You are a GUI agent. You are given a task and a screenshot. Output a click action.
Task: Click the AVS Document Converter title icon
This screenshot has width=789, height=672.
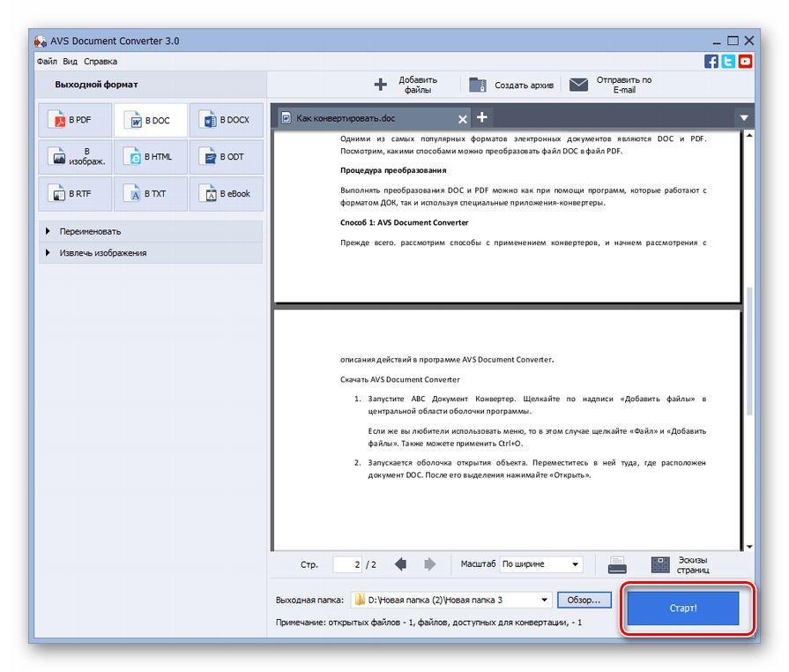[x=41, y=41]
